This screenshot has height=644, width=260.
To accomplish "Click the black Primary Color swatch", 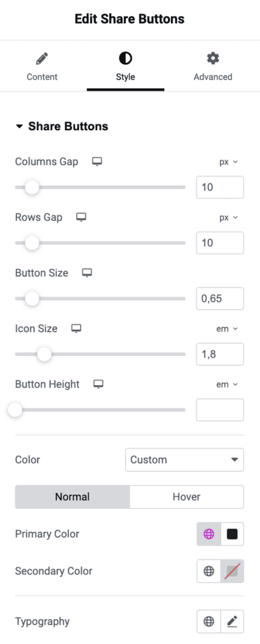I will tap(233, 534).
